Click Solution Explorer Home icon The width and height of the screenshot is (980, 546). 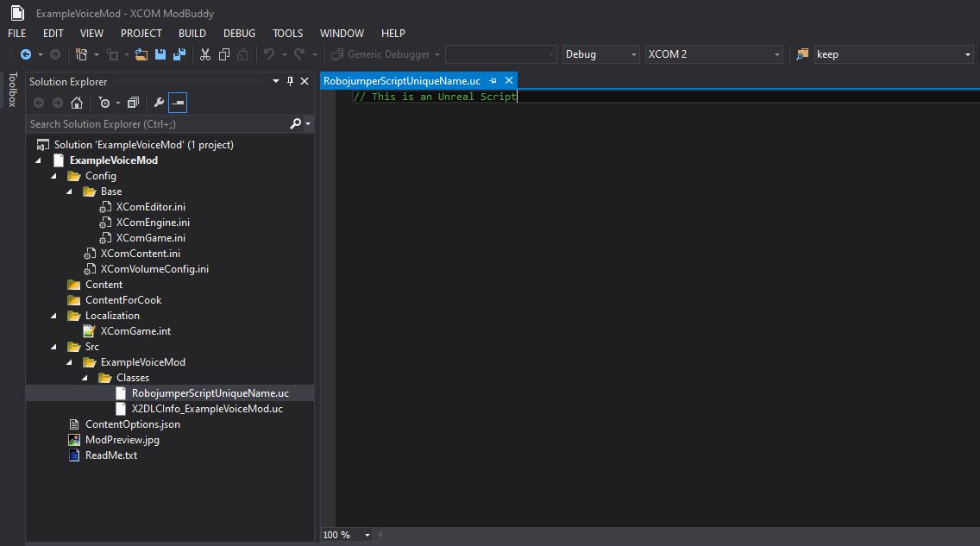pos(76,103)
